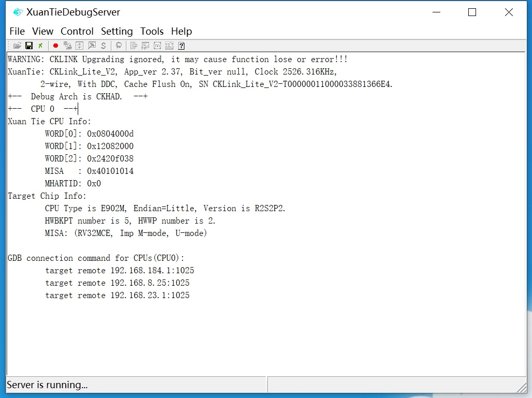Click the 'HWBKPT number is 5' line
532x398 pixels.
click(x=130, y=220)
